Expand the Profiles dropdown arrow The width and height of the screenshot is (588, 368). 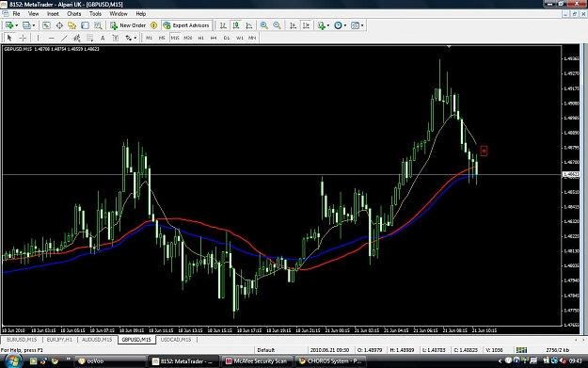click(34, 25)
